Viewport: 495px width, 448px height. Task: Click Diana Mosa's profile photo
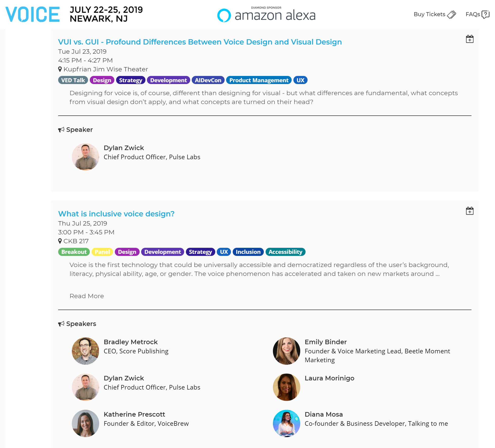(x=286, y=423)
